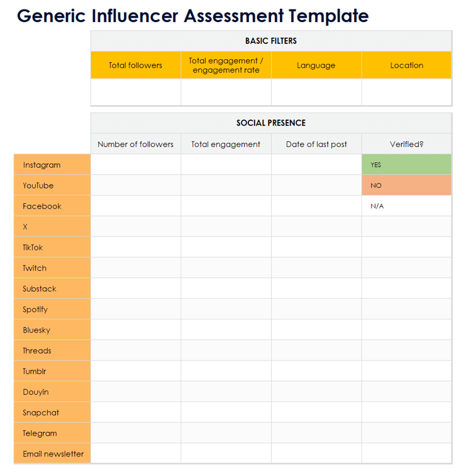Select the Facebook row label

(52, 206)
